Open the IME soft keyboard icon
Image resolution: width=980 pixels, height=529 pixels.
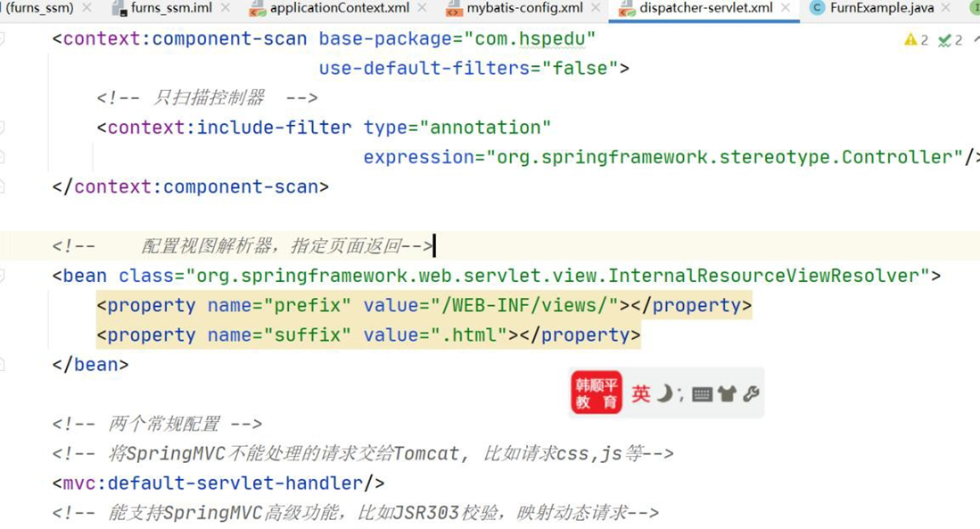click(702, 394)
